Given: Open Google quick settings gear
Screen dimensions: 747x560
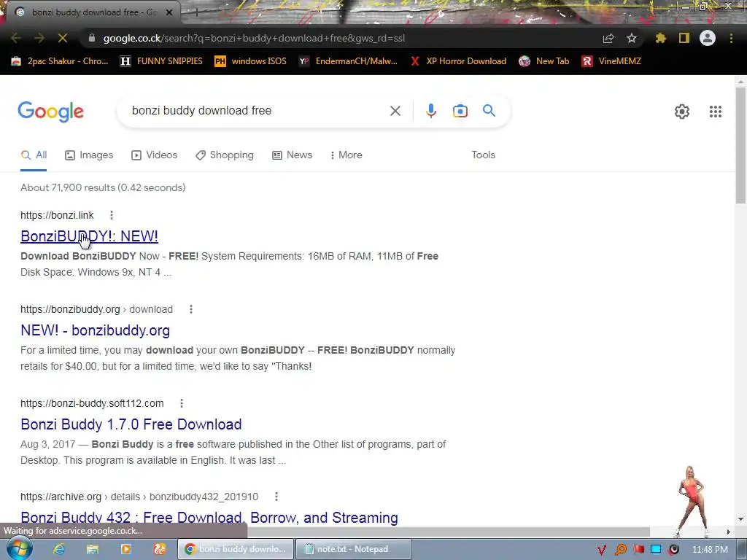Looking at the screenshot, I should 682,112.
